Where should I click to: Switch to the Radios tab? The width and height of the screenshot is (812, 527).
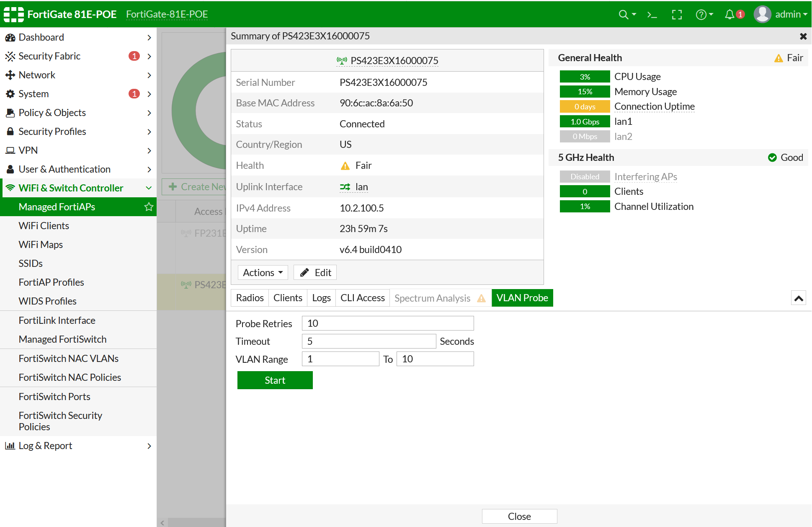[x=250, y=298]
